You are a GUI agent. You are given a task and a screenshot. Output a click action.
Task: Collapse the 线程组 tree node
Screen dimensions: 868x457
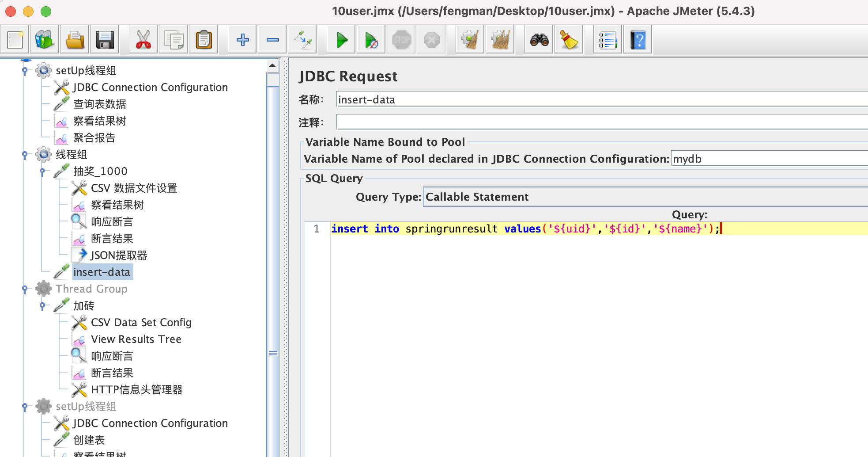coord(25,154)
